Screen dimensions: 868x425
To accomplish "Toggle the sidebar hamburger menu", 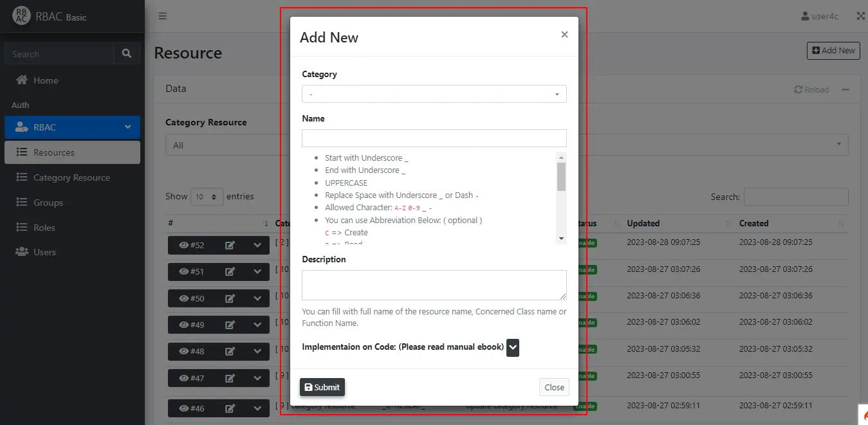I will [163, 16].
